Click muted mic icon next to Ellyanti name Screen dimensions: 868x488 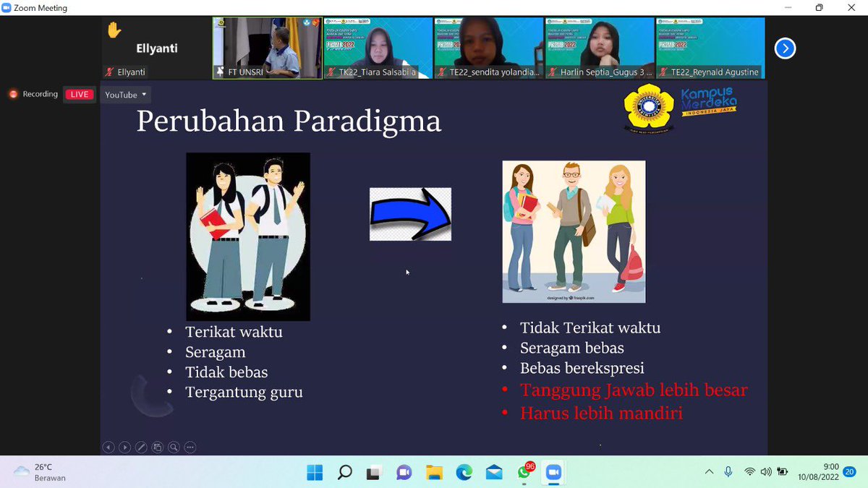click(x=110, y=72)
